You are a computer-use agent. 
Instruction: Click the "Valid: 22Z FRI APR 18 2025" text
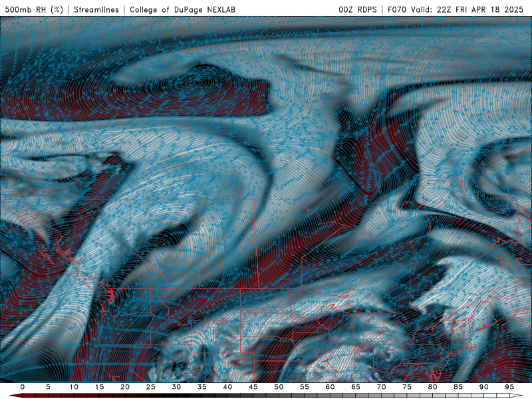click(467, 10)
